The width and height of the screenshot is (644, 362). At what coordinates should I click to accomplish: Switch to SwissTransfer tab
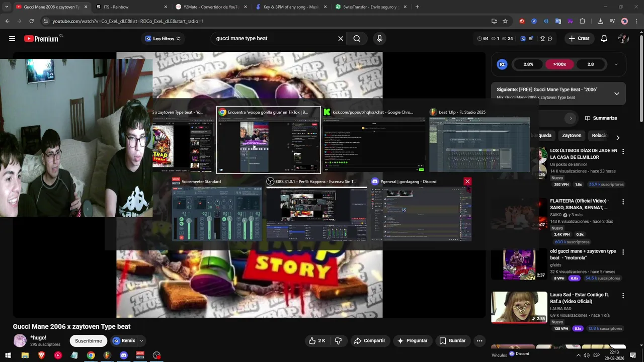(x=371, y=7)
